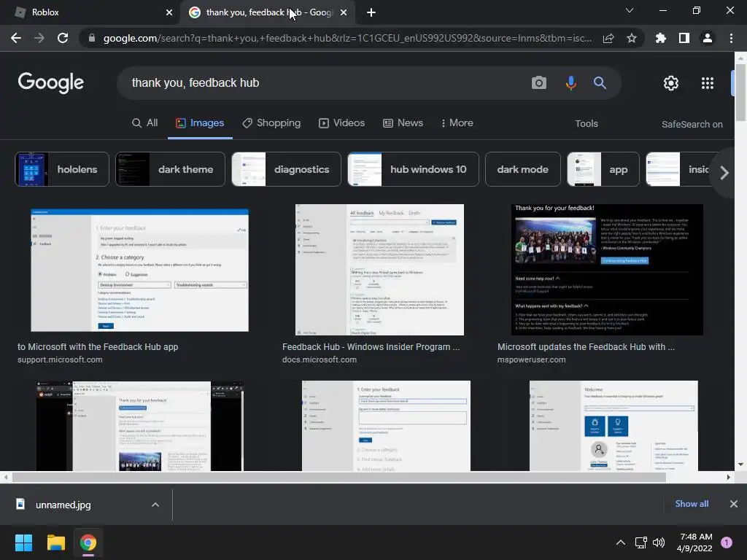The width and height of the screenshot is (747, 560).
Task: Expand options for unnamed.jpg download
Action: (155, 505)
